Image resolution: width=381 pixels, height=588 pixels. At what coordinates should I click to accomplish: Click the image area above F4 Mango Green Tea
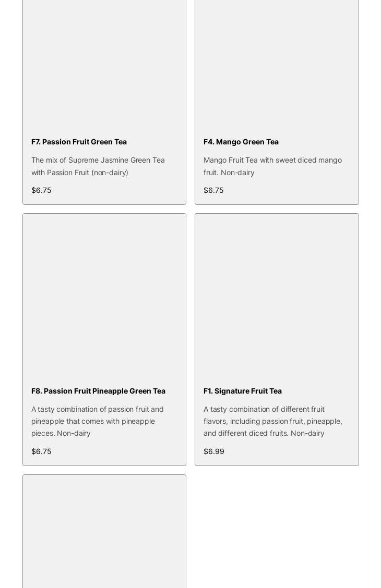click(x=277, y=63)
